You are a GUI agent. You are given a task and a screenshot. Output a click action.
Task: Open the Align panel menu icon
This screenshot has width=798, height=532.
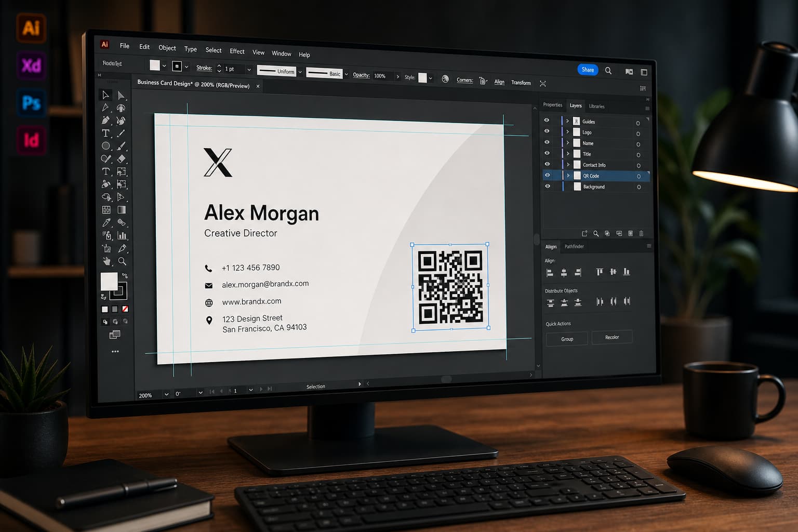[x=649, y=246]
